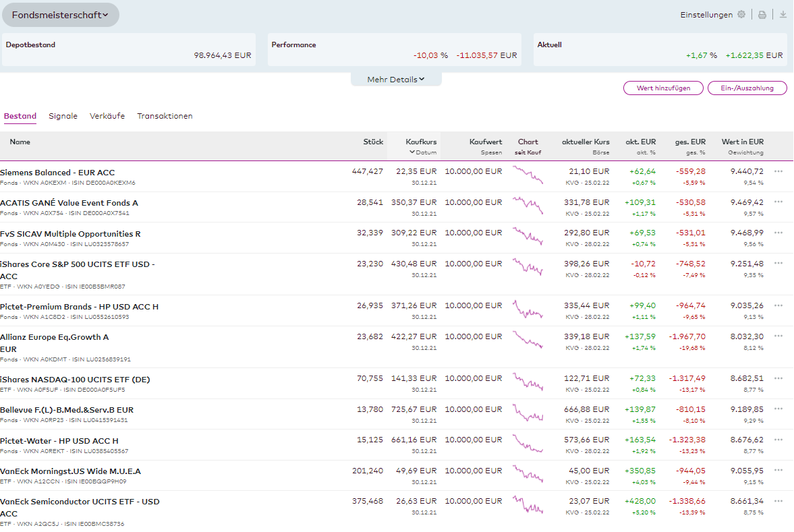Image resolution: width=794 pixels, height=532 pixels.
Task: Switch to the Signale tab
Action: point(63,116)
